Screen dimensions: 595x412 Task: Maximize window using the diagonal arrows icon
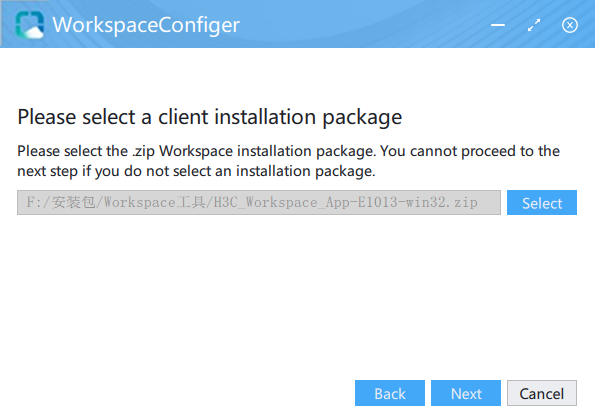click(534, 25)
